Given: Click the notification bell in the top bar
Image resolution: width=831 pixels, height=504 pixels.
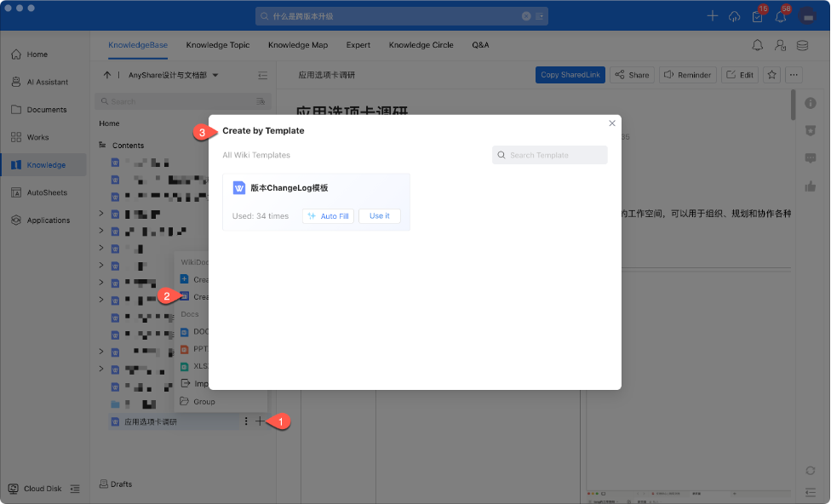Looking at the screenshot, I should 780,16.
